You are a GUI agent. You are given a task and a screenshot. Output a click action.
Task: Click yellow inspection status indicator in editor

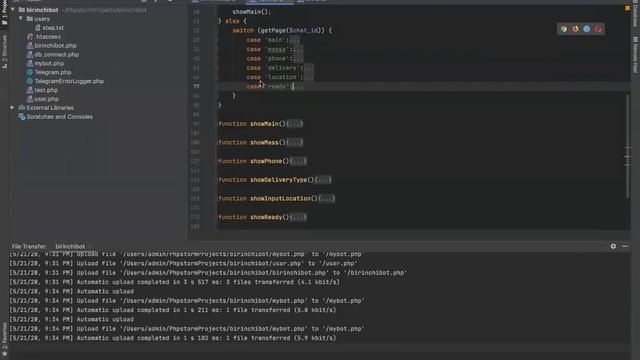tap(627, 8)
